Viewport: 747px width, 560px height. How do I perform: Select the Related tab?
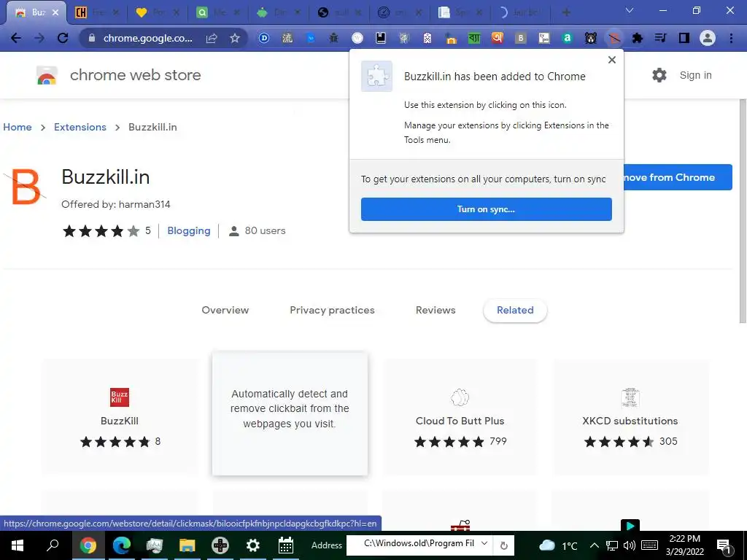(515, 310)
